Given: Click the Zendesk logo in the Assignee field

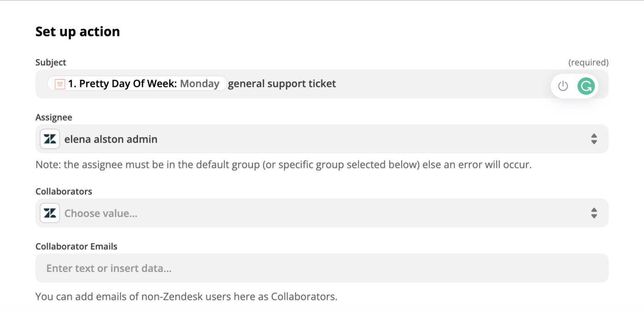Looking at the screenshot, I should coord(50,139).
